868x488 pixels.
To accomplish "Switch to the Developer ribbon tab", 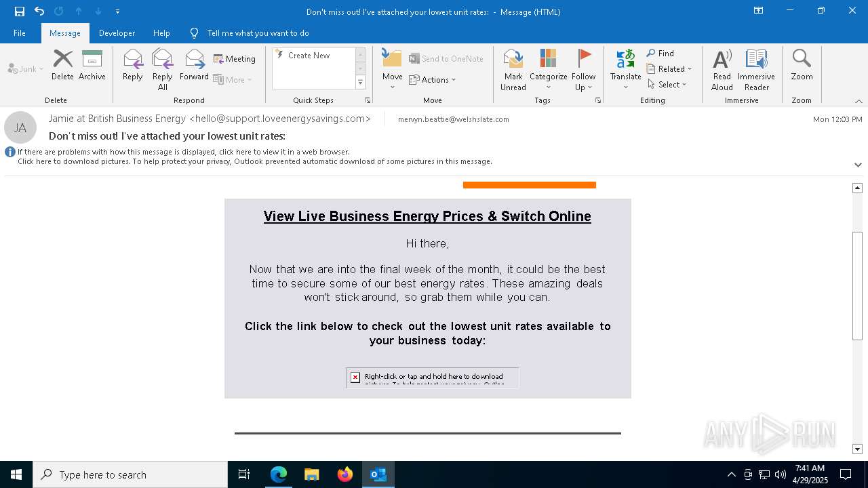I will click(x=117, y=33).
